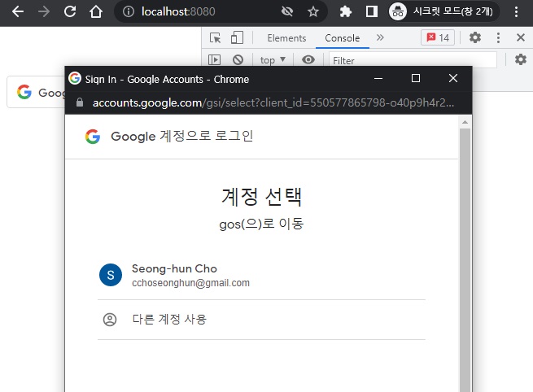Create a live expression with eye icon
The image size is (533, 392).
click(308, 60)
